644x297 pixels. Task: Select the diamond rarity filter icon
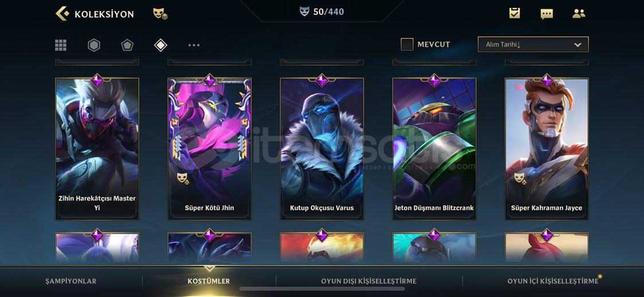pyautogui.click(x=160, y=45)
